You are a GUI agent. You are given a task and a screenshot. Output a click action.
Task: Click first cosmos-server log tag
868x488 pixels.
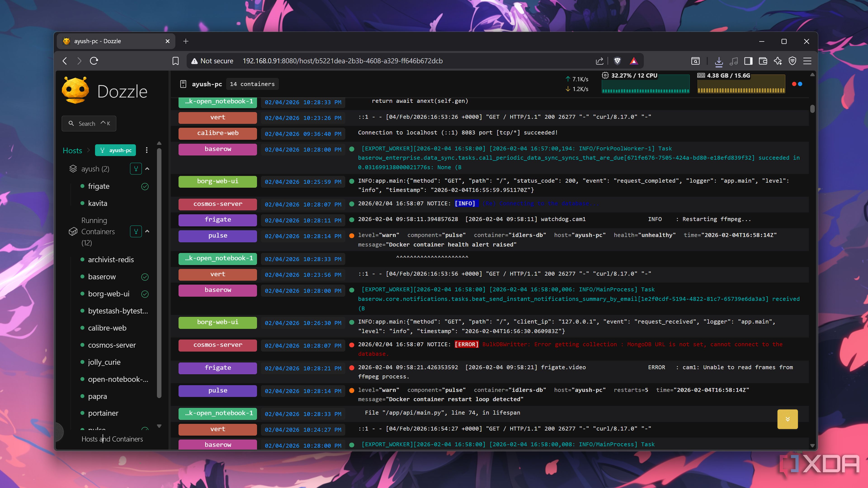pos(218,204)
